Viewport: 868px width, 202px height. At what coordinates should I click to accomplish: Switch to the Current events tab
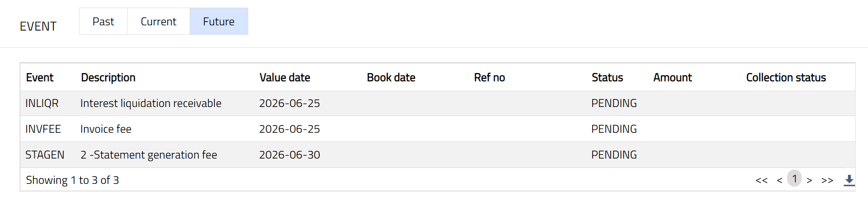159,21
